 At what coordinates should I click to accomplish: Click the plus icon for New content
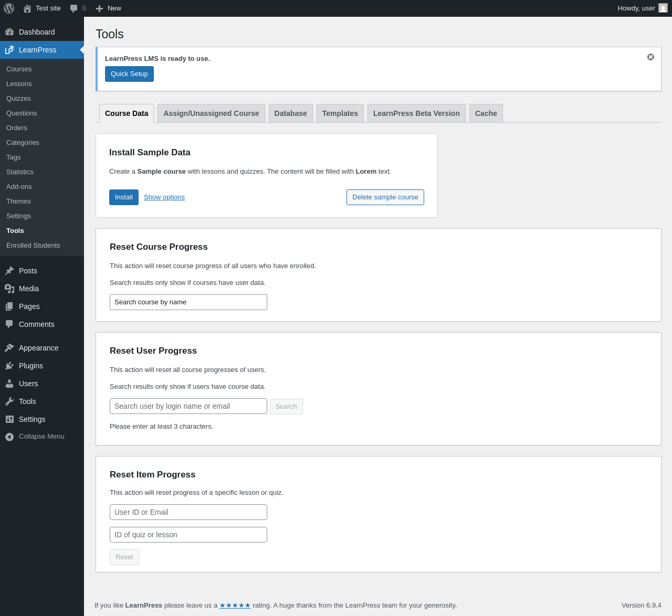[x=99, y=8]
